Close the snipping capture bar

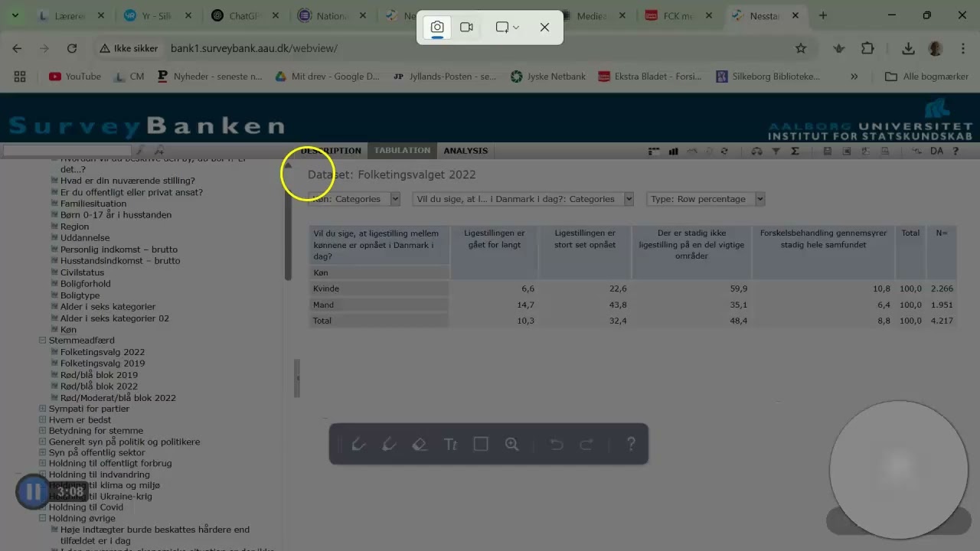544,27
